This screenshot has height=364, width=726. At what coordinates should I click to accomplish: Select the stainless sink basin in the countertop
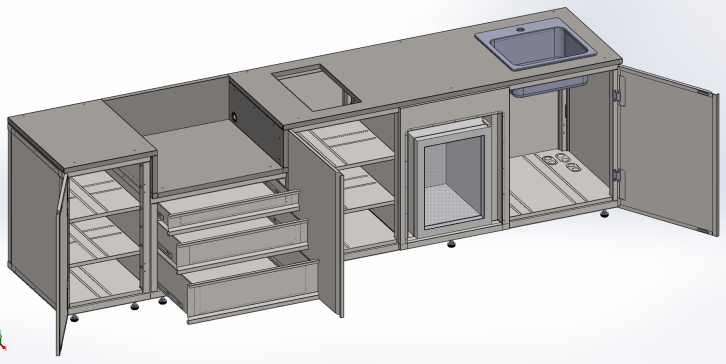coord(537,43)
